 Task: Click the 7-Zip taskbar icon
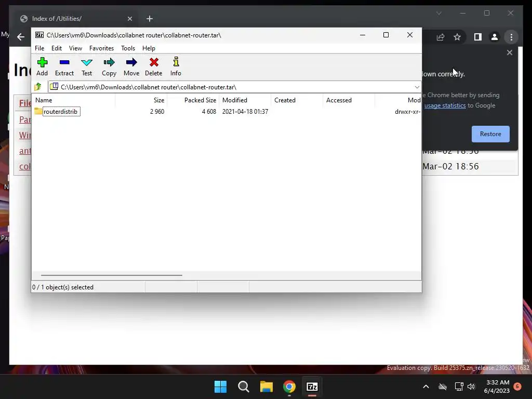(x=312, y=387)
